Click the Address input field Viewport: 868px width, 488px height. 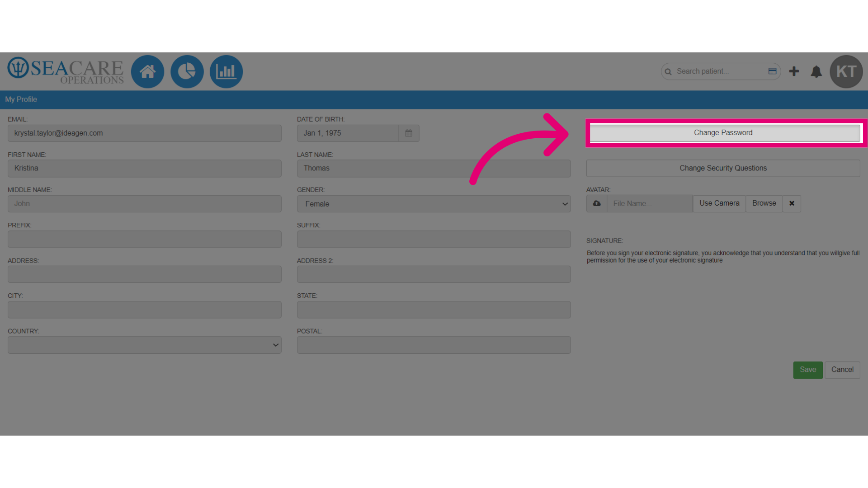point(145,275)
